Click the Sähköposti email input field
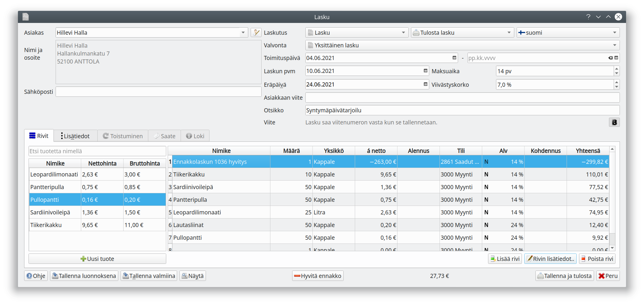 coord(158,92)
